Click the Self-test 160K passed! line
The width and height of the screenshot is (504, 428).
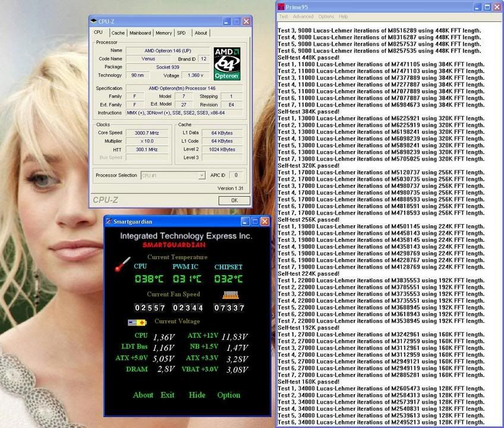click(x=308, y=382)
